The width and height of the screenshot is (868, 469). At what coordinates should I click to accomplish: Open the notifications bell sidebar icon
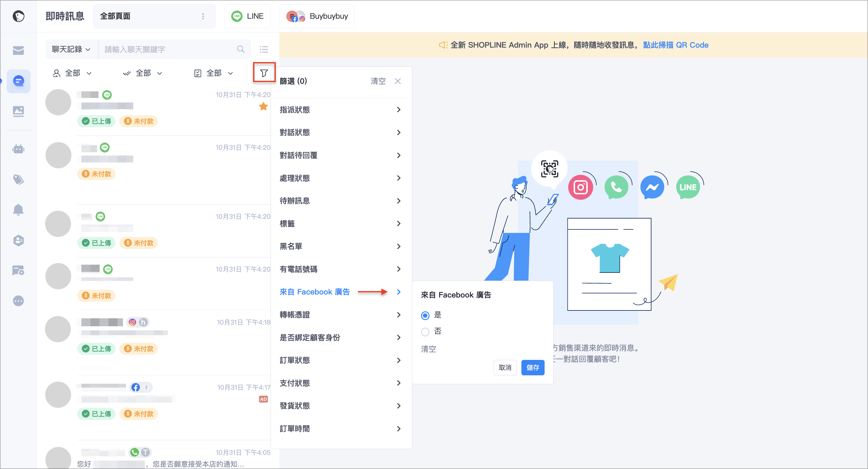point(18,209)
